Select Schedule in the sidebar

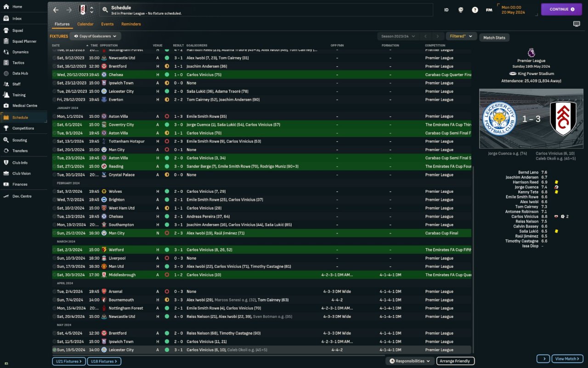pos(23,117)
